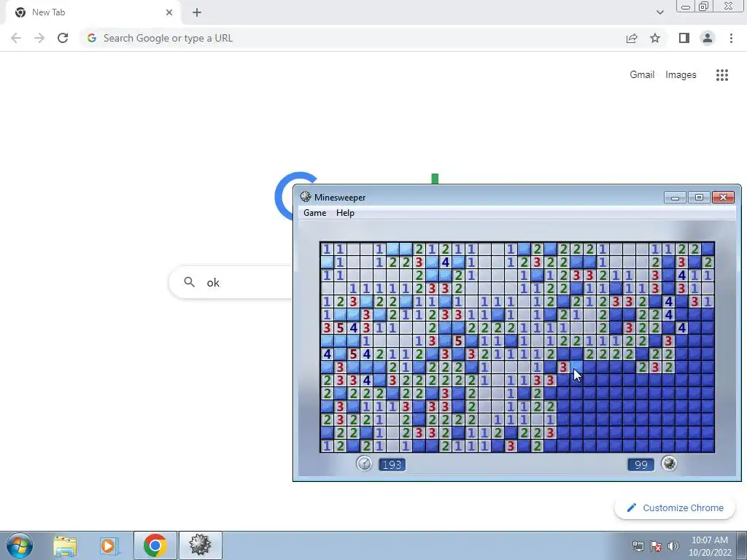Screen dimensions: 747x560
Task: Go forward in Chrome history
Action: pos(39,38)
